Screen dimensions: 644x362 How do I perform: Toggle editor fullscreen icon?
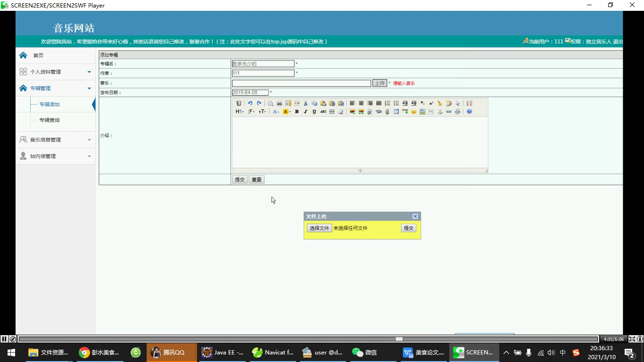pos(469,103)
